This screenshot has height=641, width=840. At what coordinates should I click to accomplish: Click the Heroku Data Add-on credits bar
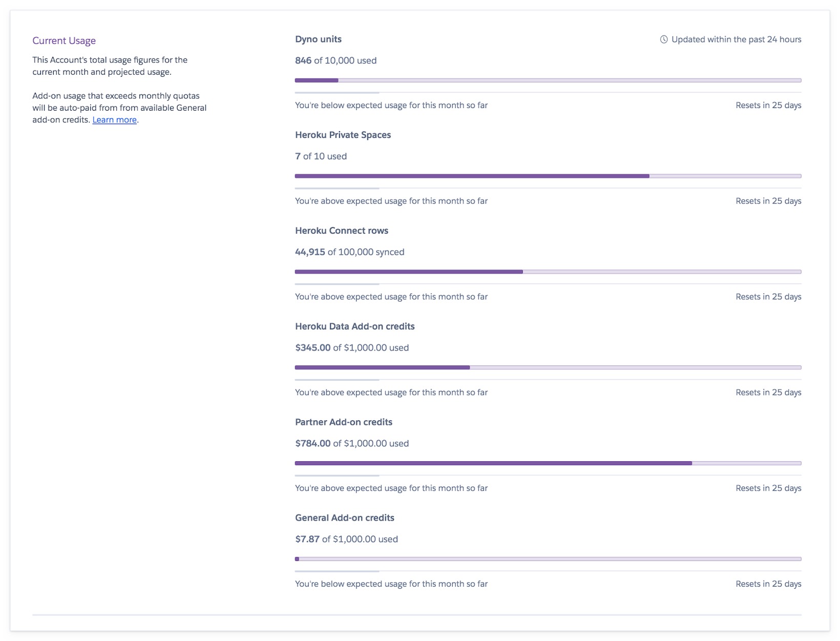pos(548,367)
